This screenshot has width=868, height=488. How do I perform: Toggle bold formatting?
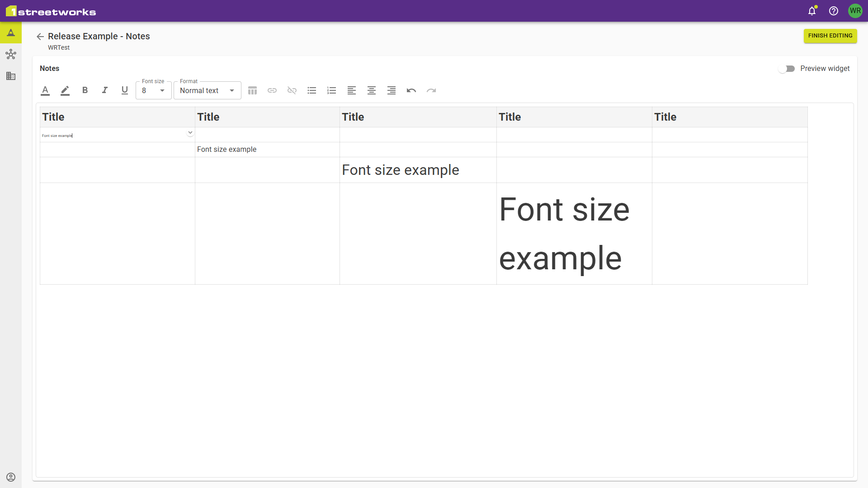pyautogui.click(x=85, y=90)
